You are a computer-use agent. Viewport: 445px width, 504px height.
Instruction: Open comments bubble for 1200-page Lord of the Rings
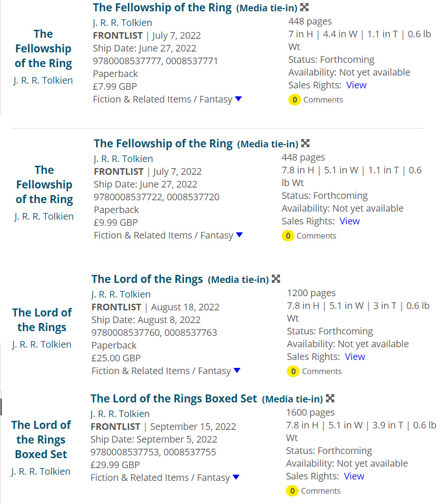(x=293, y=371)
